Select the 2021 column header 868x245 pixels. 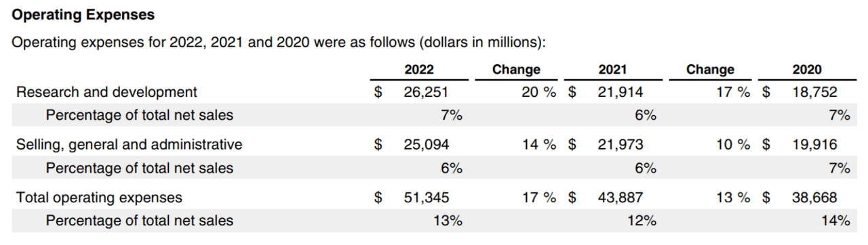pyautogui.click(x=612, y=69)
